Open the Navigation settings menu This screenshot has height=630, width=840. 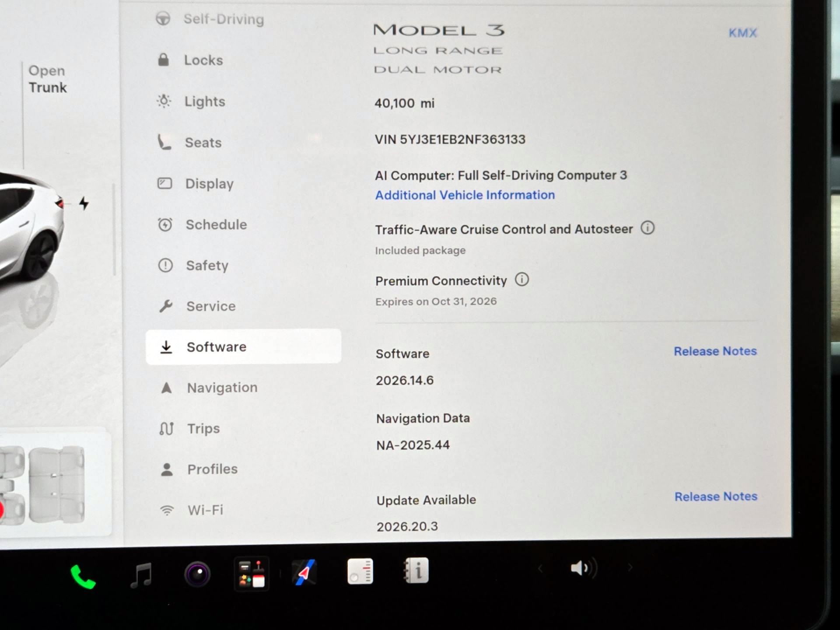(x=208, y=388)
